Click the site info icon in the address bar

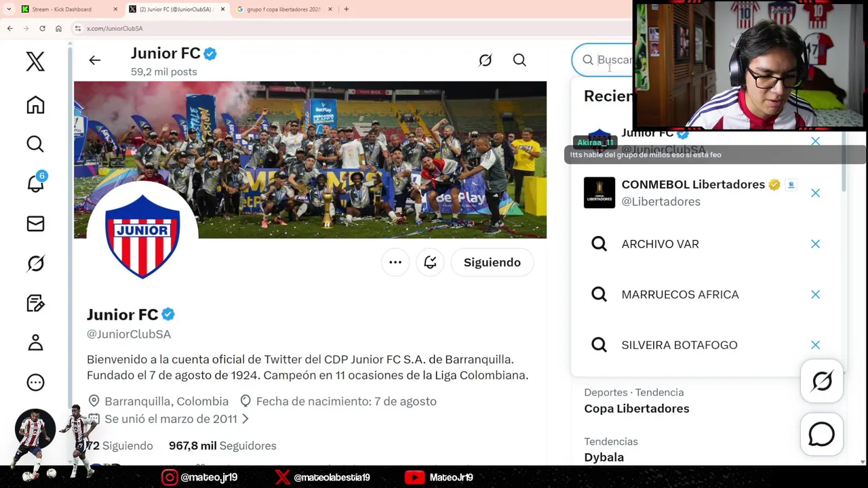click(x=78, y=28)
